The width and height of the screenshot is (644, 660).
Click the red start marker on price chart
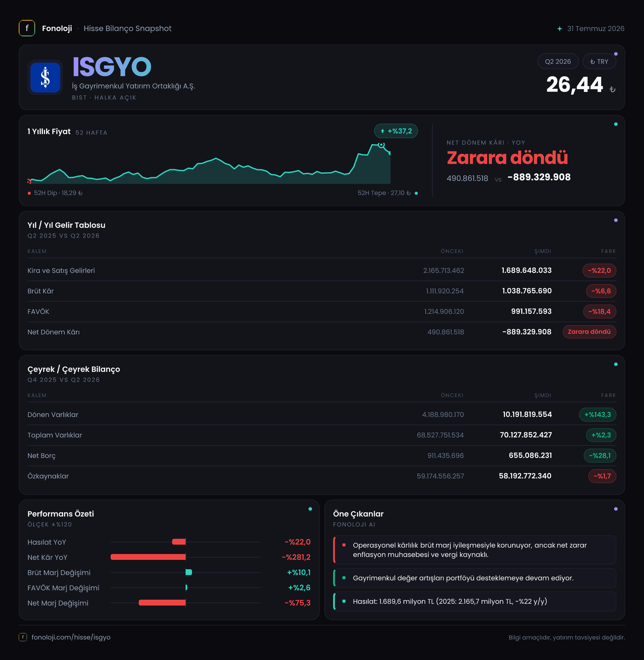coord(29,181)
